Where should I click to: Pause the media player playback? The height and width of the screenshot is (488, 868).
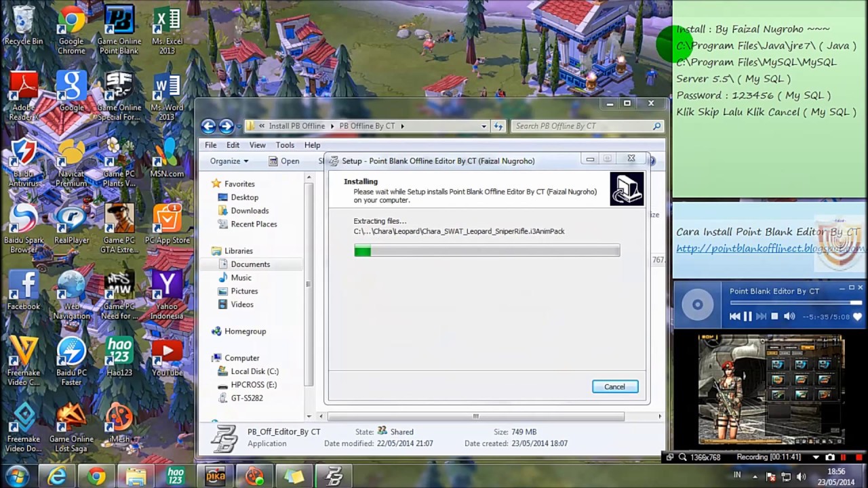(x=748, y=317)
